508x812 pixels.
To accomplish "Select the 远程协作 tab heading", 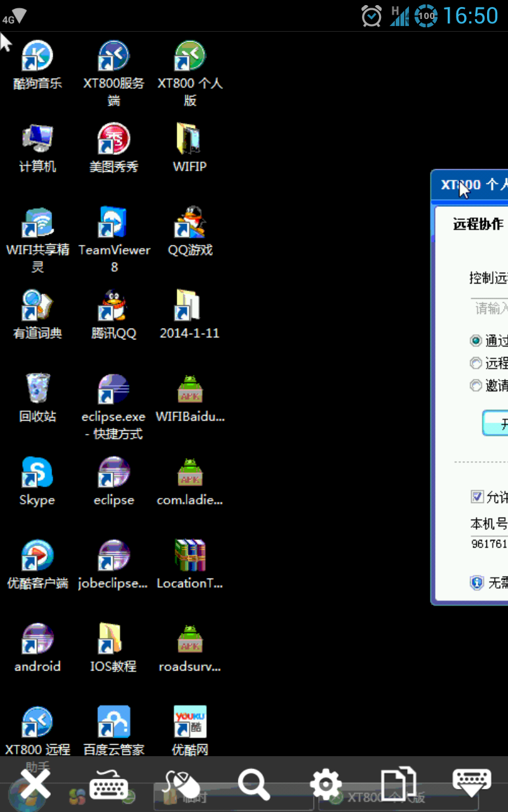I will point(478,224).
